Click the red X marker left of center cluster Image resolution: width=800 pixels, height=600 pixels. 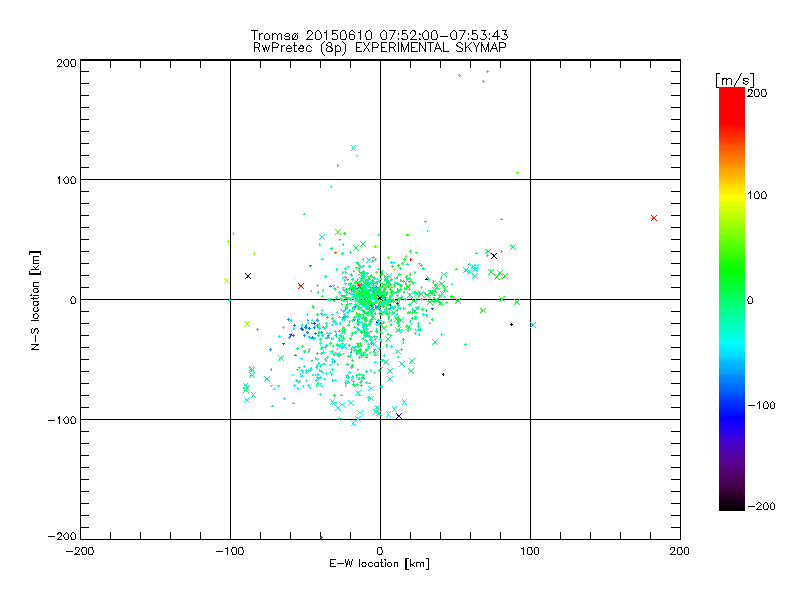pyautogui.click(x=301, y=286)
